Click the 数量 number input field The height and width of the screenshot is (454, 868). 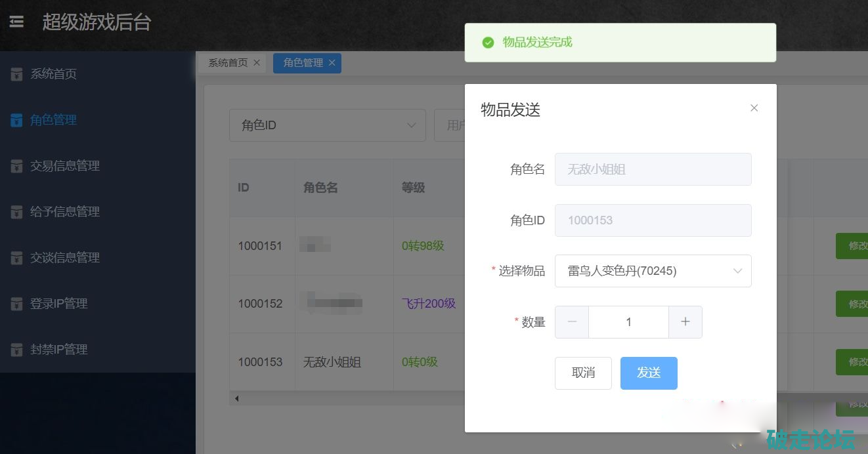pos(628,322)
